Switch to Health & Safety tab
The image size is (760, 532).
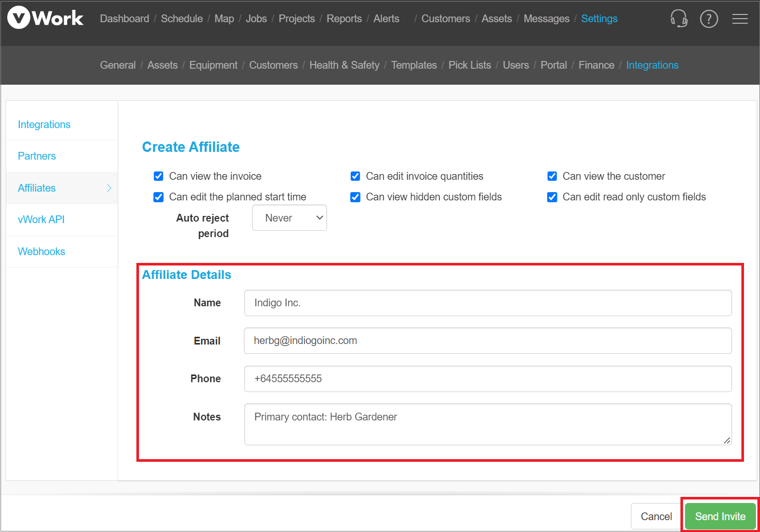(345, 65)
